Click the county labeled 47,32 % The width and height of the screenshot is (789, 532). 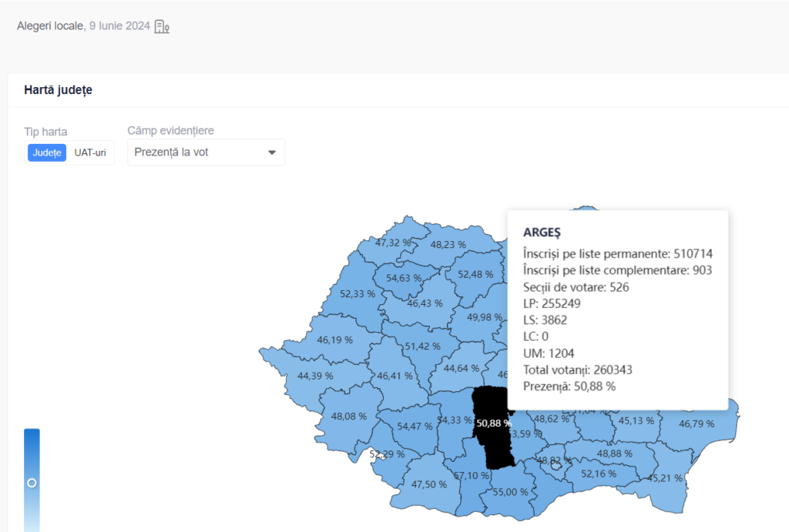click(393, 242)
